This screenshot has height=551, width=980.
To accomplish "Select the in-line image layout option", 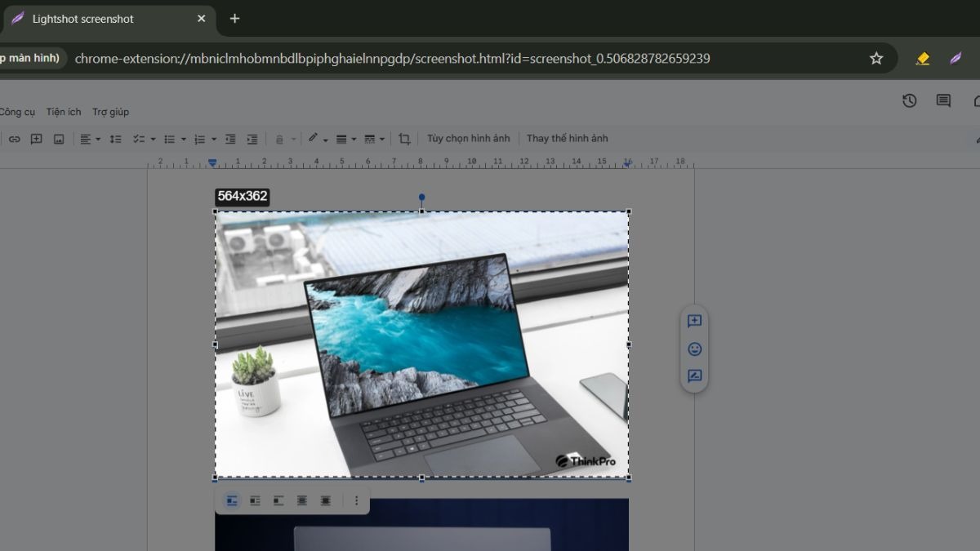I will pos(232,500).
